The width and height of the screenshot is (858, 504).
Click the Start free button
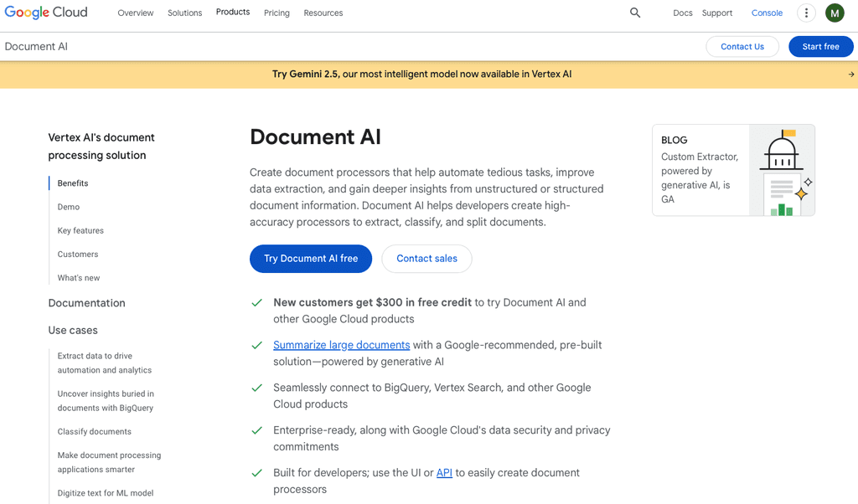point(820,46)
